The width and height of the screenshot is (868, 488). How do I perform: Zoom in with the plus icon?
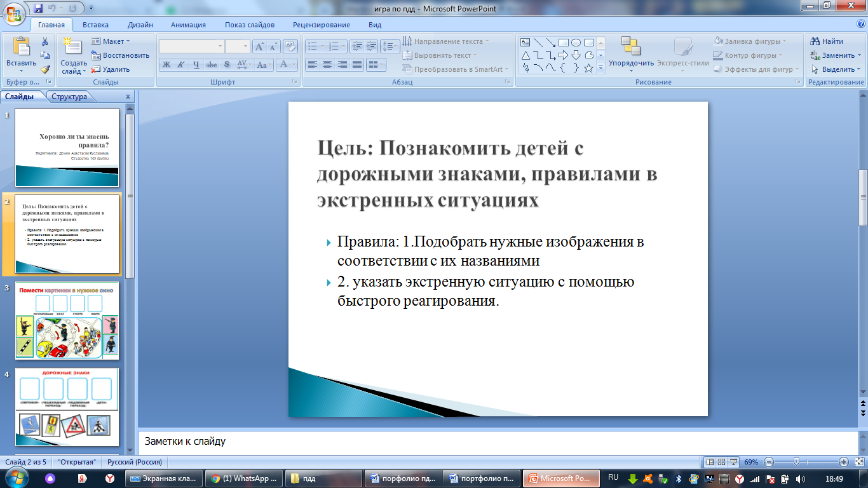click(844, 462)
